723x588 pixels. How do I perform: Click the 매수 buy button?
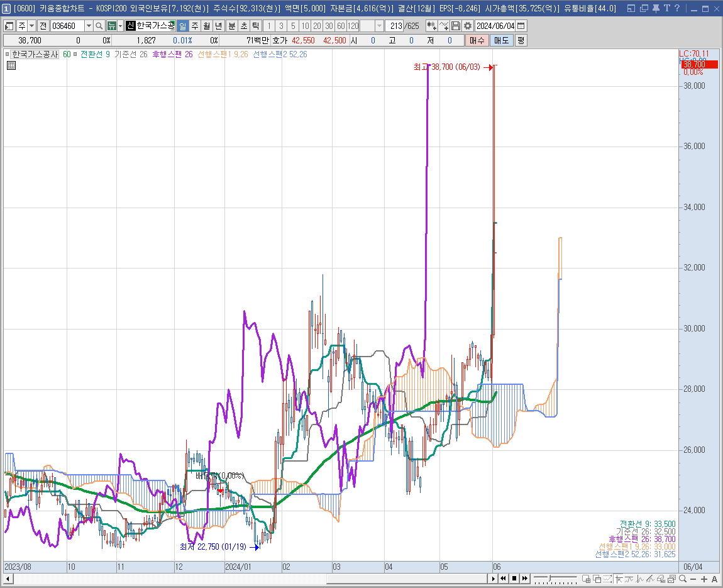pyautogui.click(x=477, y=41)
